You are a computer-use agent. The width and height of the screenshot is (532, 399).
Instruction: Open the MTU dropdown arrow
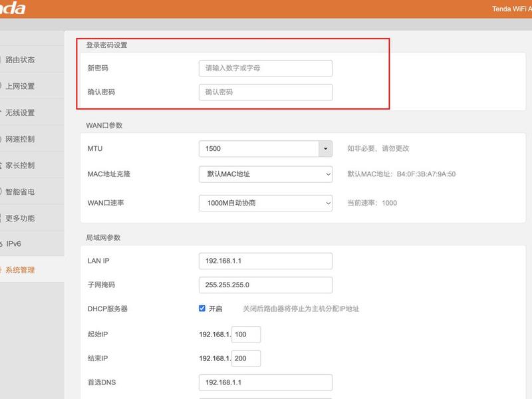coord(325,148)
